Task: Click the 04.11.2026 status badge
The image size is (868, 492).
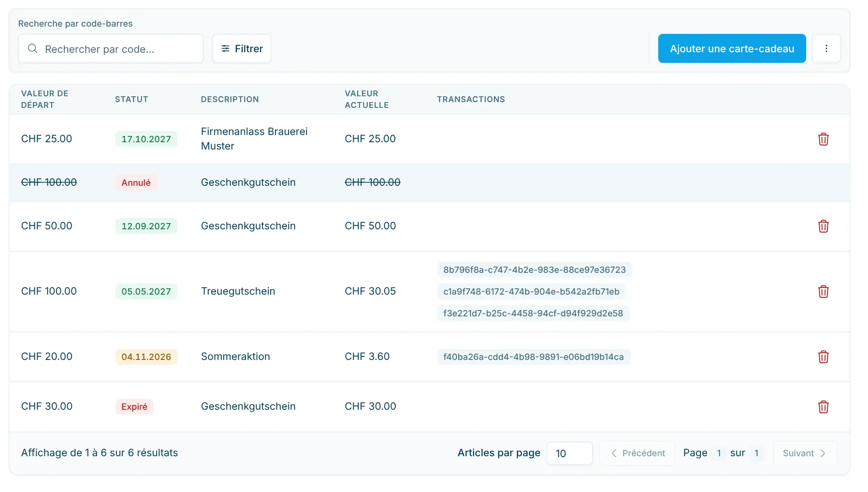Action: [146, 357]
